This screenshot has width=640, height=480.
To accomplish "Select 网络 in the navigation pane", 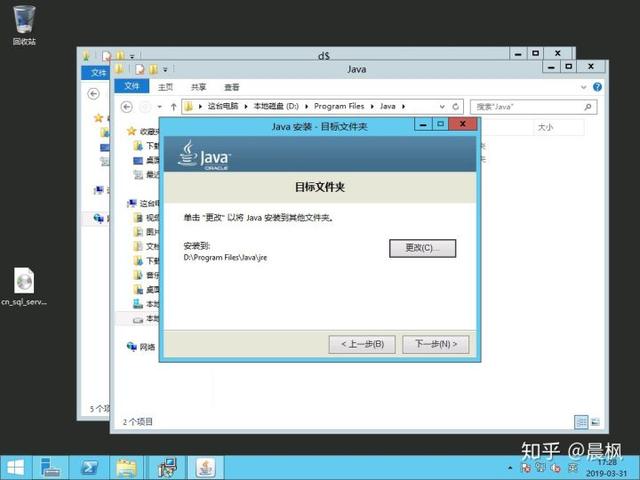I will coord(141,347).
